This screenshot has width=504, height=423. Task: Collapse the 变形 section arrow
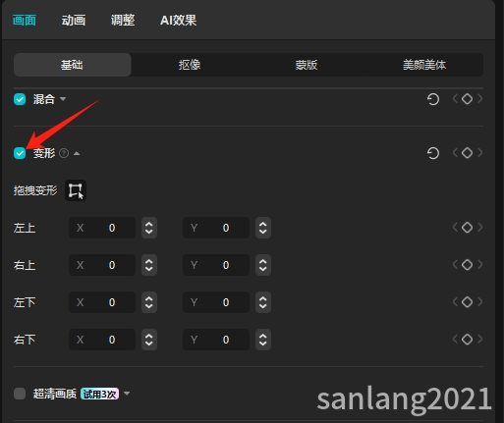[77, 153]
